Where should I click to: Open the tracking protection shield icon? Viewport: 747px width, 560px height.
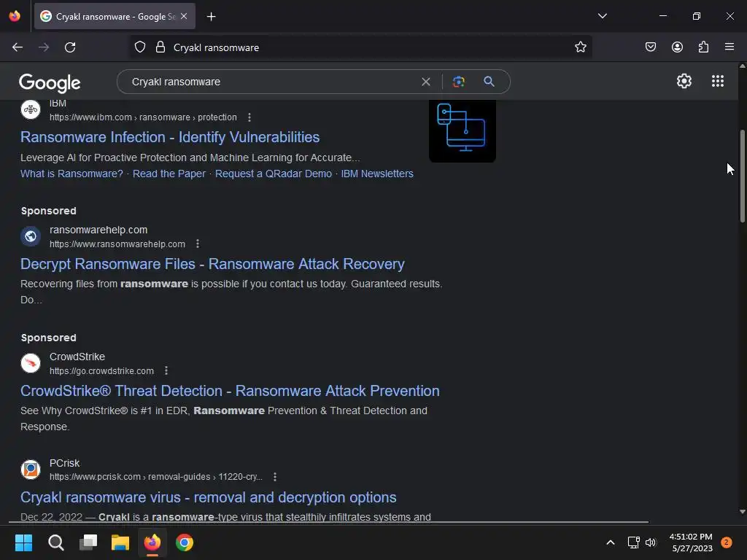pyautogui.click(x=139, y=47)
